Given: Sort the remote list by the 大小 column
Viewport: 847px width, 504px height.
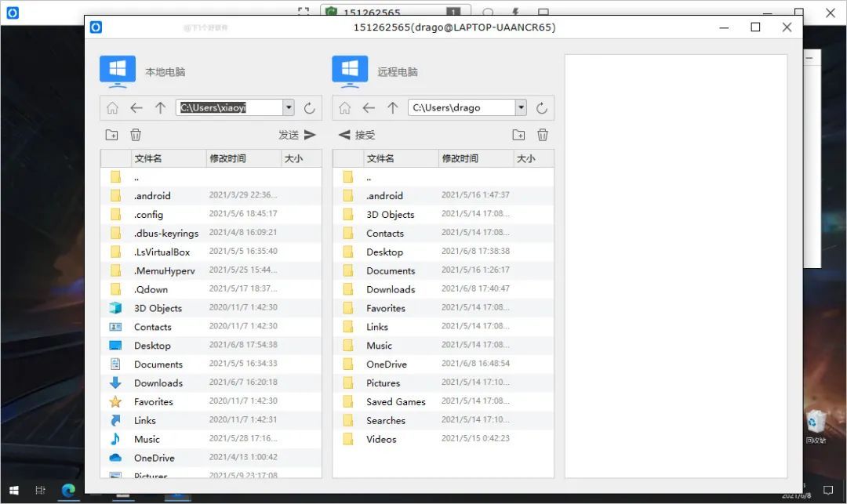Looking at the screenshot, I should pos(533,158).
